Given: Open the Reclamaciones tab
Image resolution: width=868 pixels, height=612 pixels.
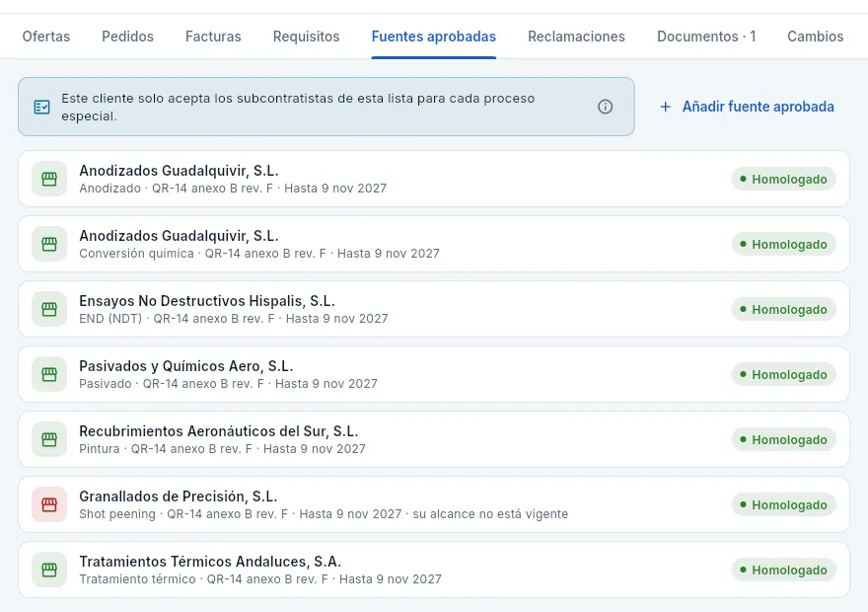Looking at the screenshot, I should click(x=576, y=37).
